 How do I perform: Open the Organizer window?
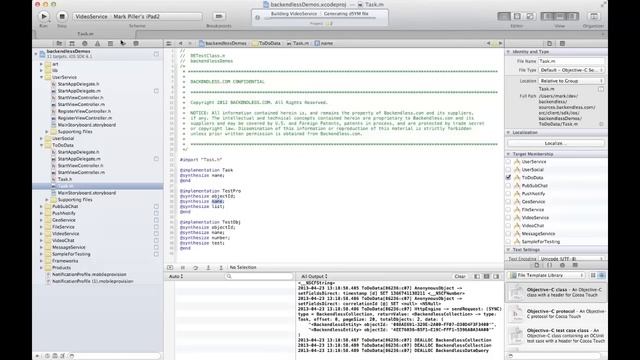(594, 16)
